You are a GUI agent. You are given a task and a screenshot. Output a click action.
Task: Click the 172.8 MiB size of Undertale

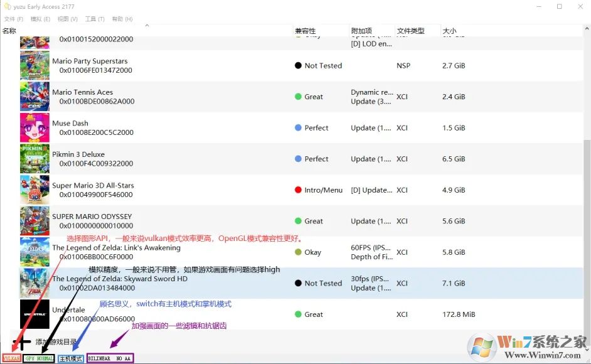tap(459, 314)
